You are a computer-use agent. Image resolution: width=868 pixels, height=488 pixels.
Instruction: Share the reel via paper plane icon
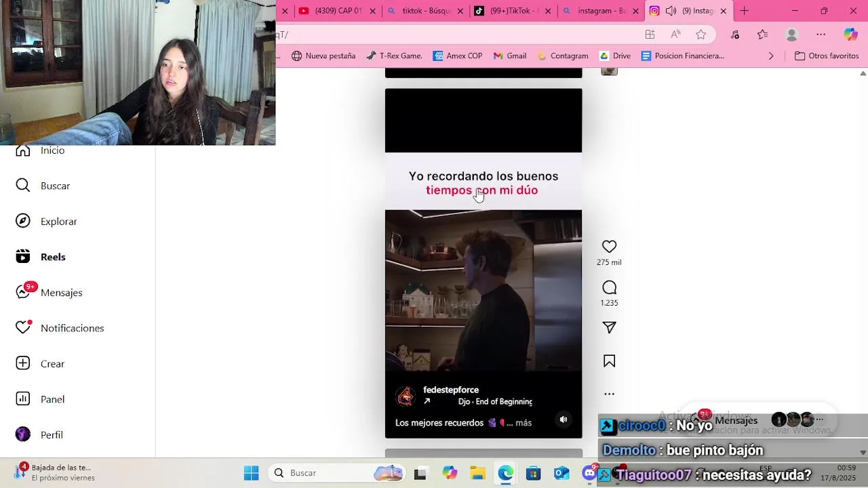tap(609, 327)
